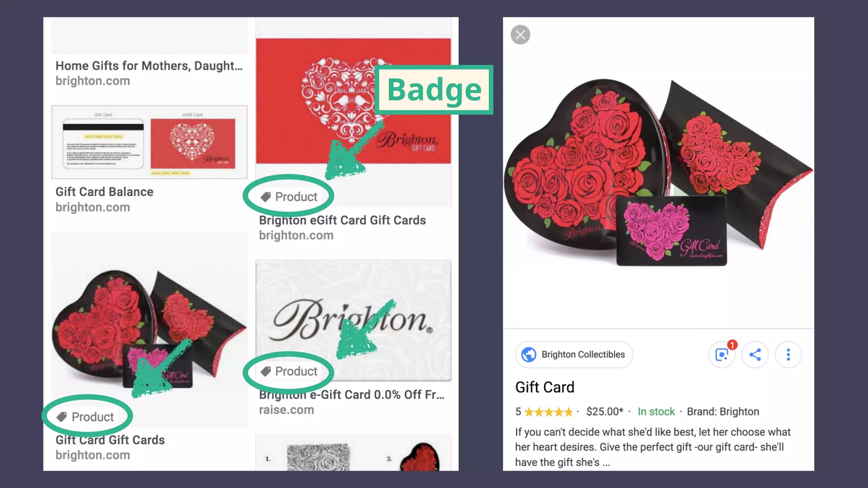Screen dimensions: 868x488
Task: Visit the Brighton Collectibles site chip
Action: (x=574, y=355)
